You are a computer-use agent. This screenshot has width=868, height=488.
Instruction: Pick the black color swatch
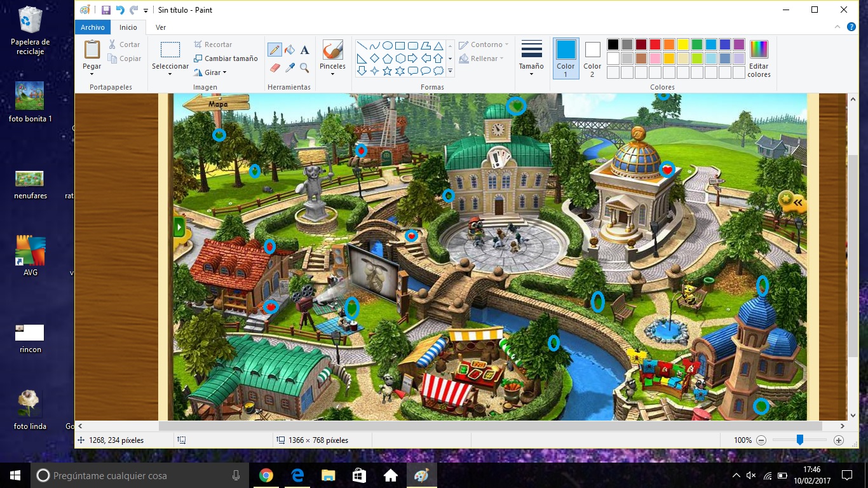613,44
